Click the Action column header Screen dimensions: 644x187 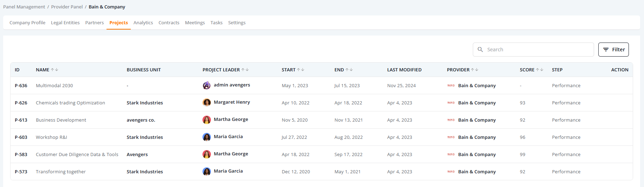point(620,70)
